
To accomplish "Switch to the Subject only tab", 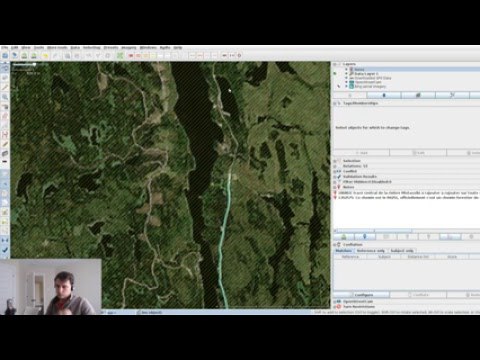I will click(x=402, y=251).
